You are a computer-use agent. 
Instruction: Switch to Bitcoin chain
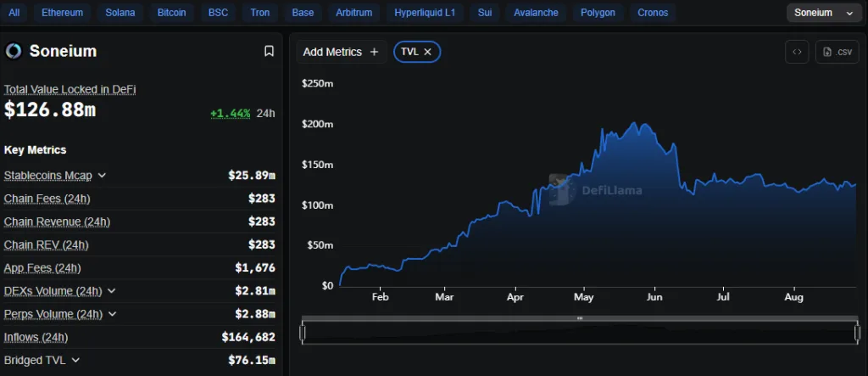[171, 12]
